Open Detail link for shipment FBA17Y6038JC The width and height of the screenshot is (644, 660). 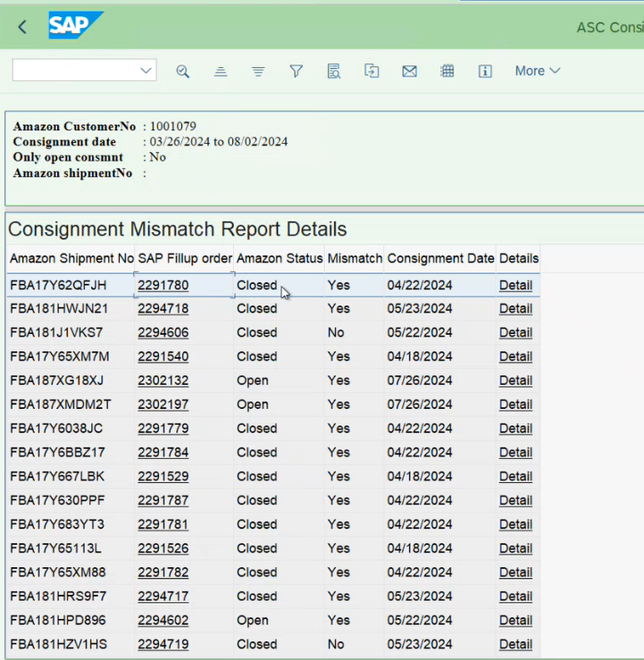pos(515,429)
